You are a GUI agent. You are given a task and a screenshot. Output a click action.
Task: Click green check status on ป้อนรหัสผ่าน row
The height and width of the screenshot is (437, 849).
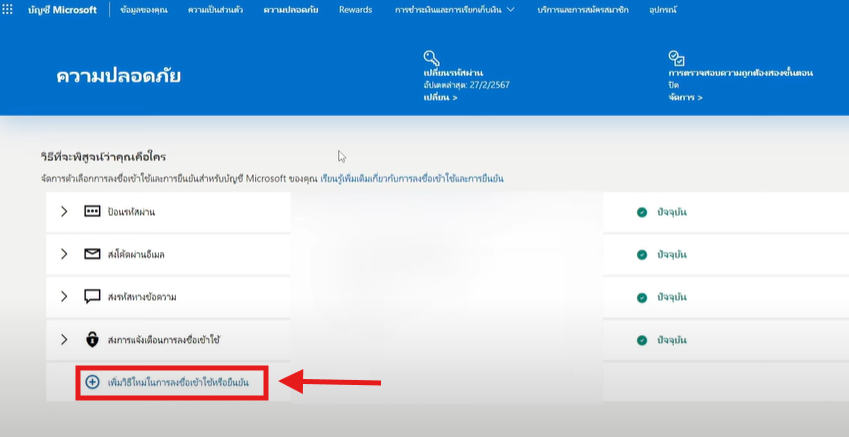(x=642, y=212)
